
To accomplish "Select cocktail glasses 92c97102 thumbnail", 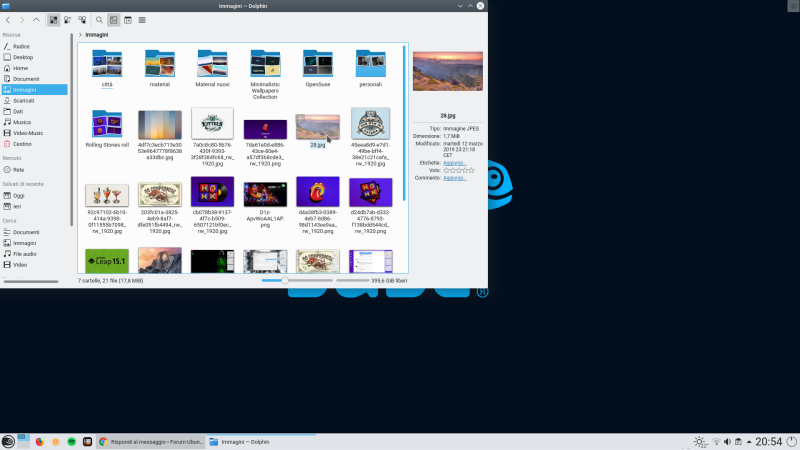I will click(x=107, y=195).
